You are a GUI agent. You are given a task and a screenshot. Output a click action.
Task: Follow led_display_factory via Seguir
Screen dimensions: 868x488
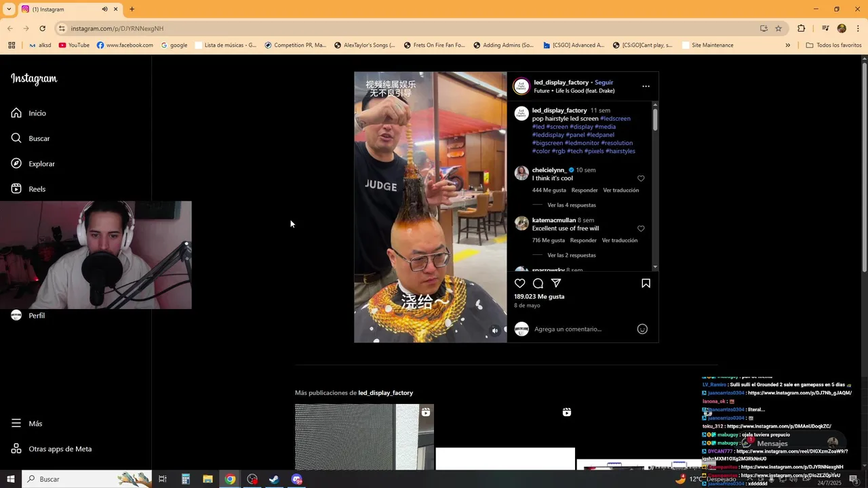click(x=604, y=83)
